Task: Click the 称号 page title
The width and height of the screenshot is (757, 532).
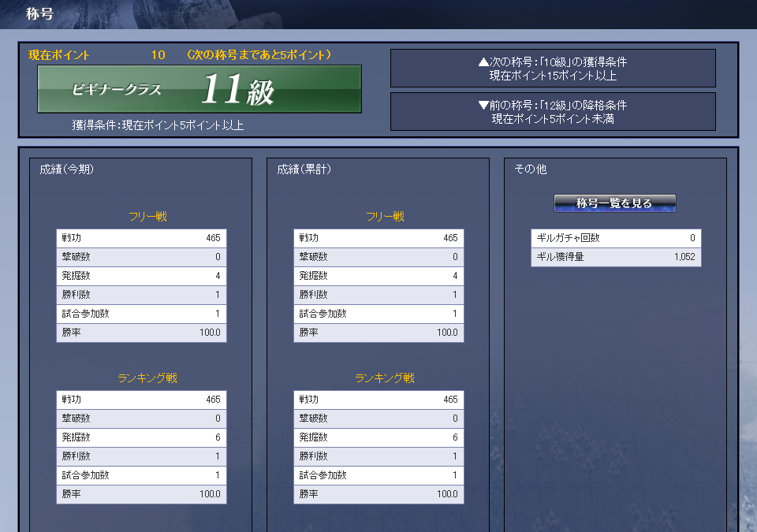Action: (x=39, y=13)
